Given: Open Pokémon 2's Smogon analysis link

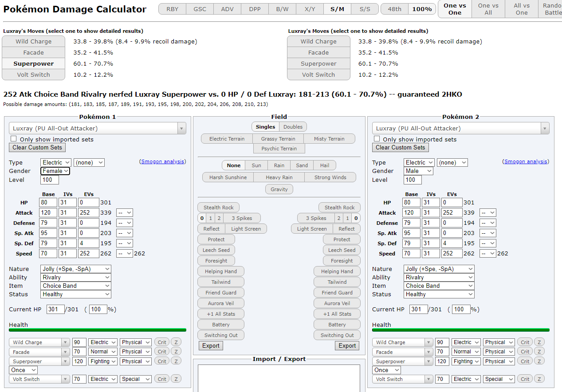Looking at the screenshot, I should coord(526,162).
